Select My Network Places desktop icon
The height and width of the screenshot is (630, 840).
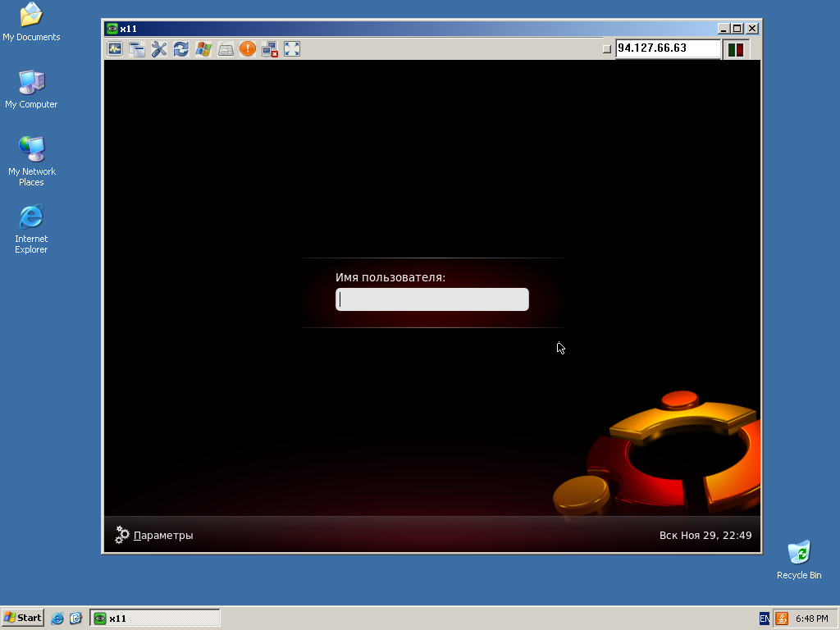(31, 162)
